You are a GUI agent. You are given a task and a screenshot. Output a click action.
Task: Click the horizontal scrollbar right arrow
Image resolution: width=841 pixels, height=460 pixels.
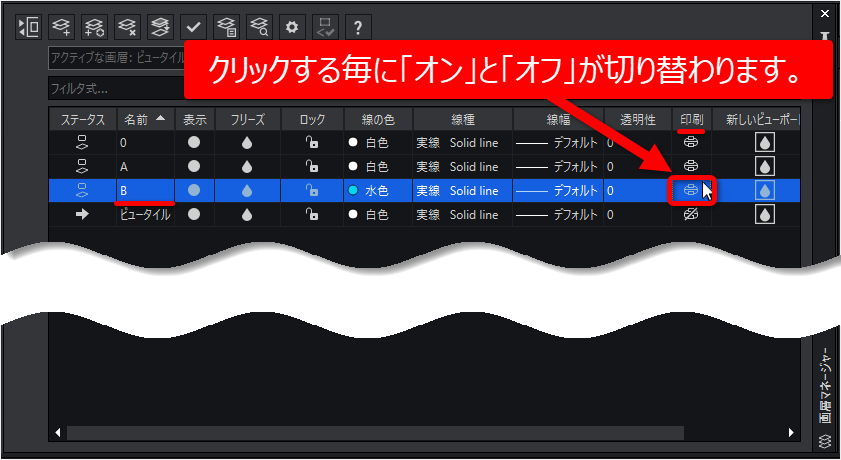(x=791, y=433)
